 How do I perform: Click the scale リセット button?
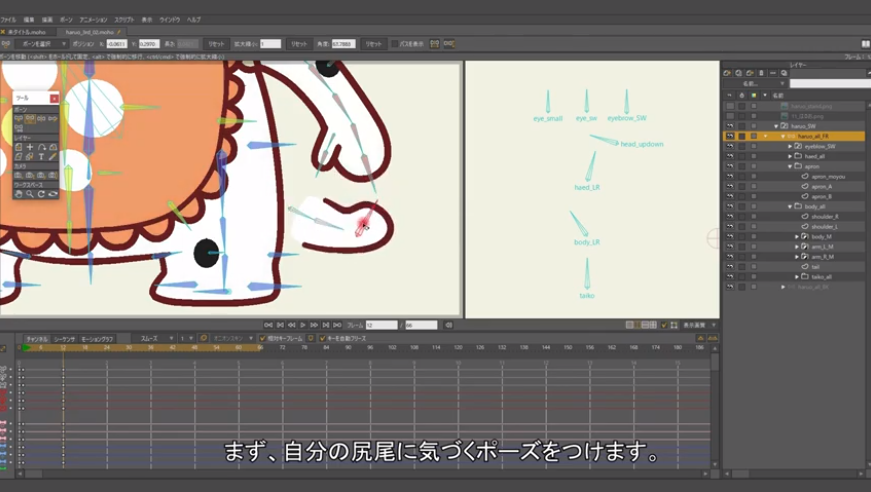(299, 44)
